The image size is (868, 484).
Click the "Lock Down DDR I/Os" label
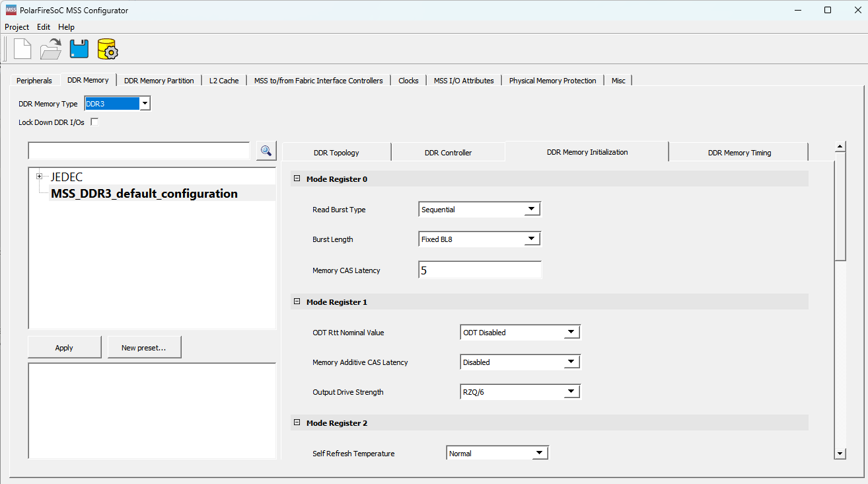tap(52, 122)
